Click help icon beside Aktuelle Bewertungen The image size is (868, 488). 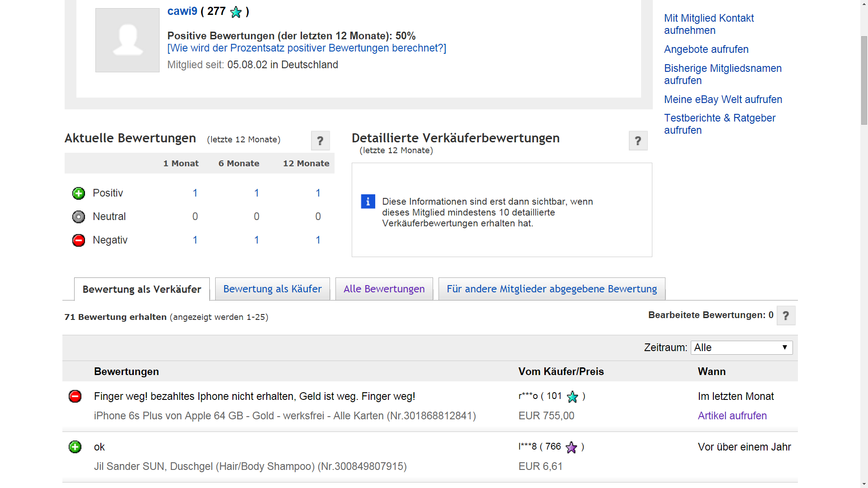click(x=320, y=141)
